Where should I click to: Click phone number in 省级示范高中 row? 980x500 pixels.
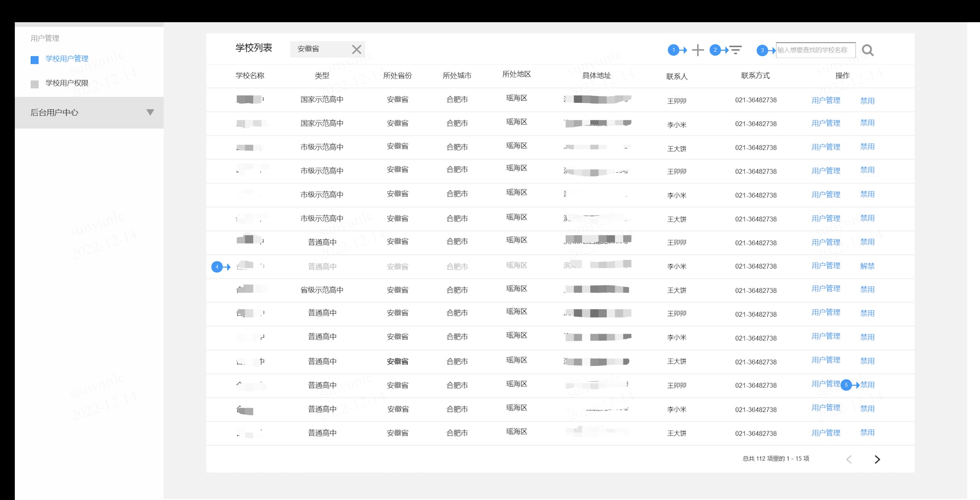[756, 291]
